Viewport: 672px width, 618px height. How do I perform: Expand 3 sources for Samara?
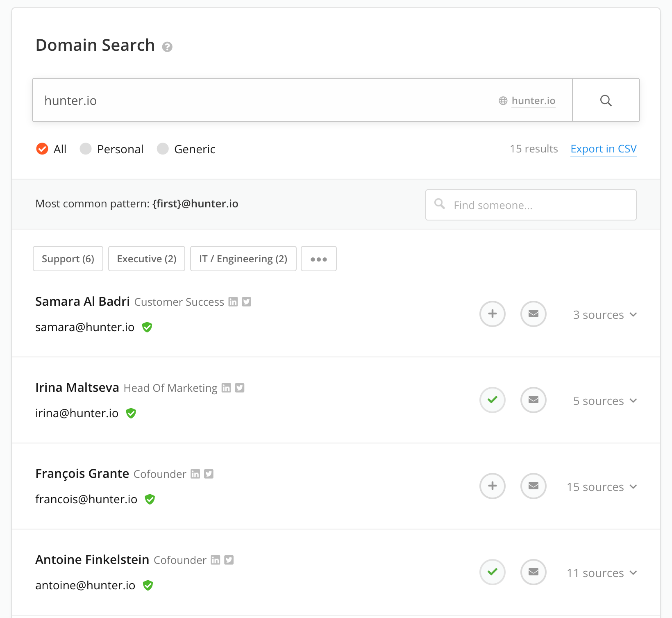click(x=605, y=315)
